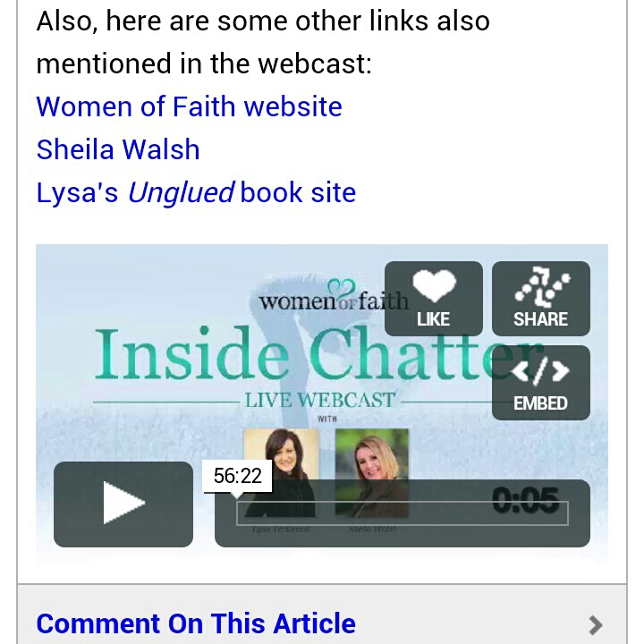The height and width of the screenshot is (644, 644).
Task: Follow the Sheila Walsh link in the article
Action: pos(118,149)
